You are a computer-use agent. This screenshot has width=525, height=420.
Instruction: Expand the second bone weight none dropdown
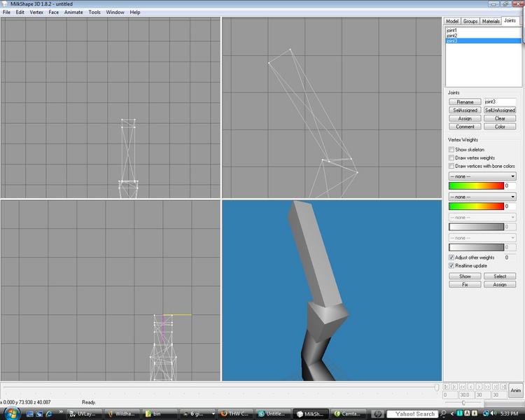[482, 197]
